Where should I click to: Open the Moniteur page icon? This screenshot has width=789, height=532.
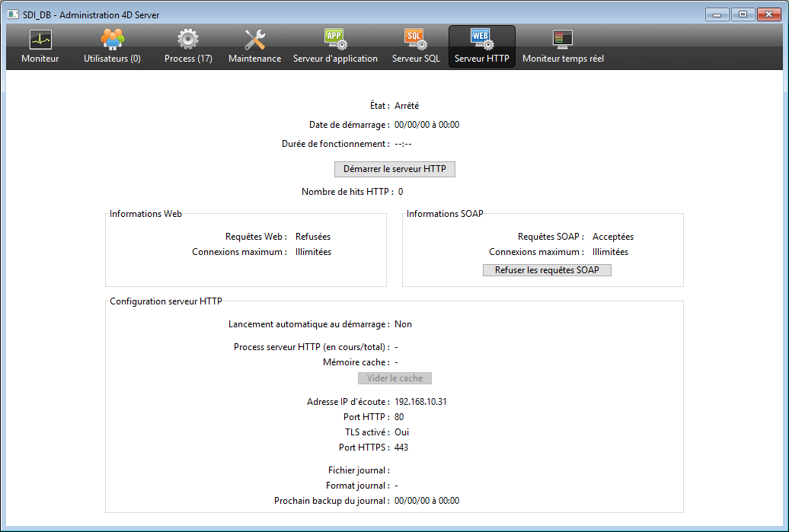click(x=40, y=40)
